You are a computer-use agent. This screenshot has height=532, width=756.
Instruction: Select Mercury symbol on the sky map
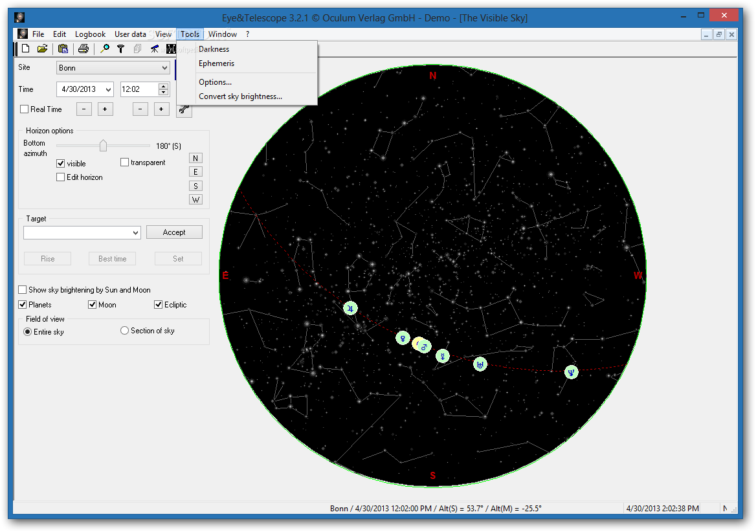443,356
